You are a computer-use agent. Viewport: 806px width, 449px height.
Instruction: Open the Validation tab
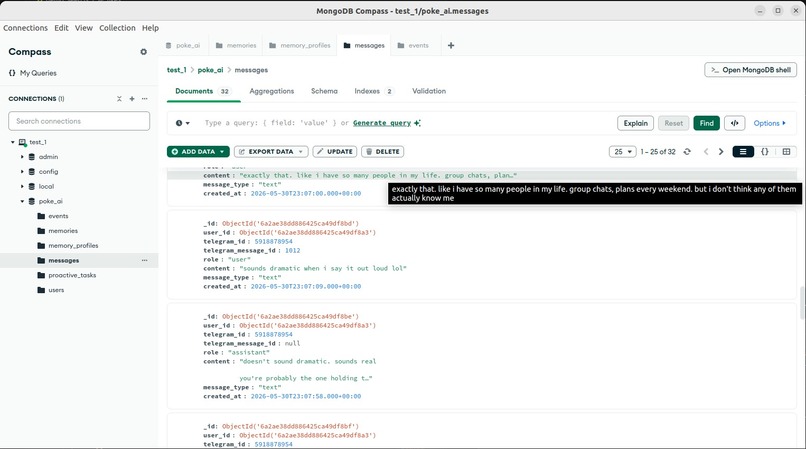(x=429, y=91)
